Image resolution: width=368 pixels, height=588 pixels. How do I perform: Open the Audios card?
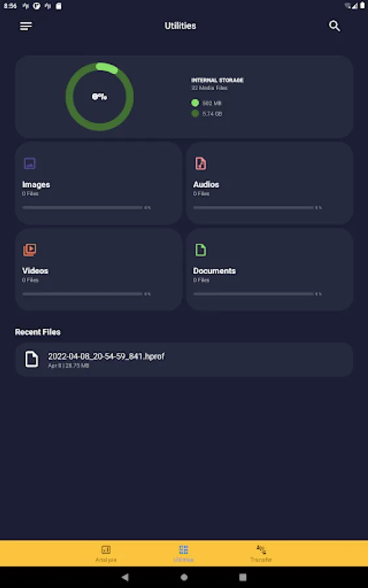(x=269, y=183)
